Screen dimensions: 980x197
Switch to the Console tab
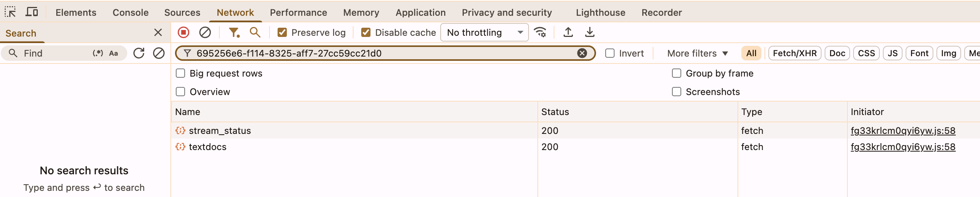click(130, 12)
